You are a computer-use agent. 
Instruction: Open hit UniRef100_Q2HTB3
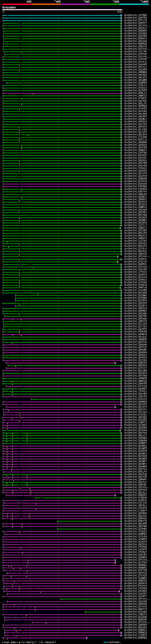click(135, 18)
